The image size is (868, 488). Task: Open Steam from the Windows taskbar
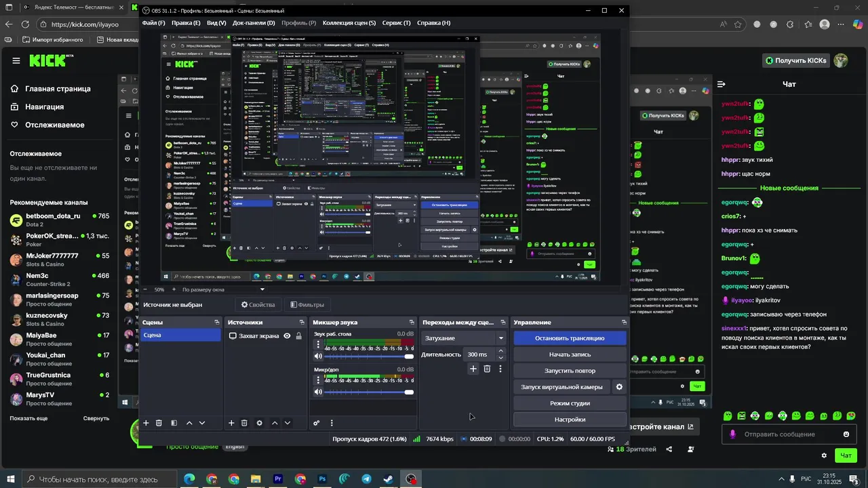389,479
